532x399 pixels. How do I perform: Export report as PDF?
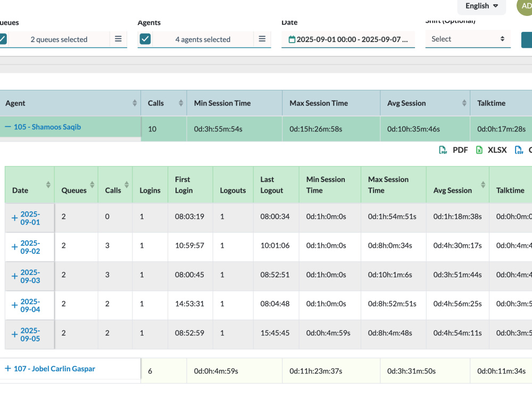tap(453, 150)
